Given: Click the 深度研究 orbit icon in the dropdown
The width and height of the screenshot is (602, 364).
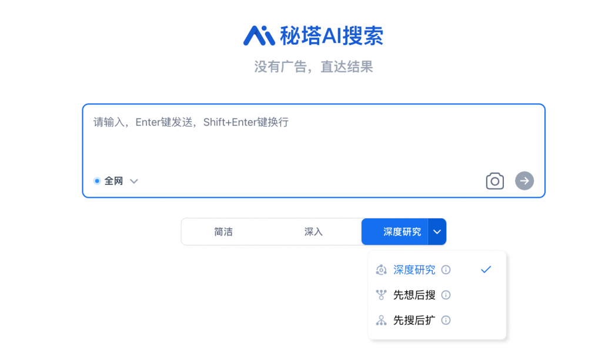Looking at the screenshot, I should pyautogui.click(x=381, y=269).
